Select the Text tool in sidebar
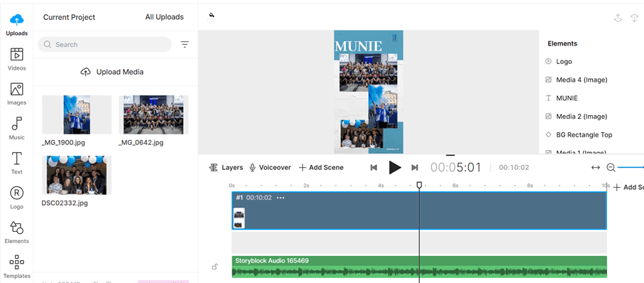 point(16,163)
